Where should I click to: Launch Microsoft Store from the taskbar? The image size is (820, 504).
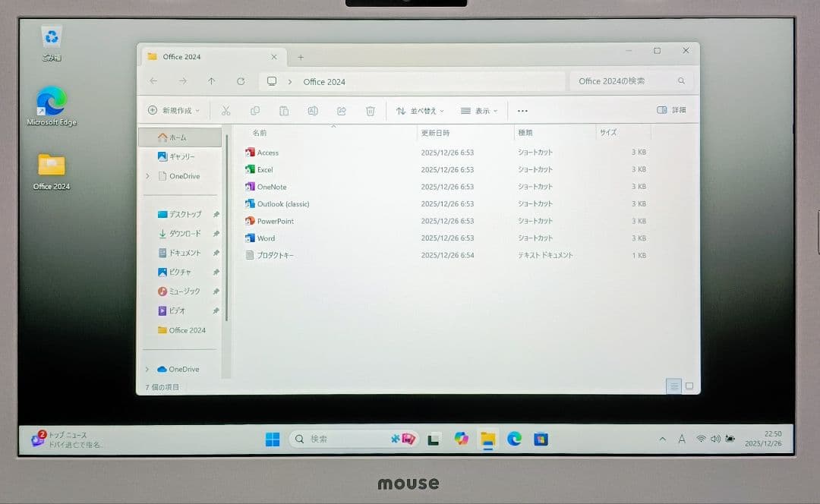click(541, 438)
